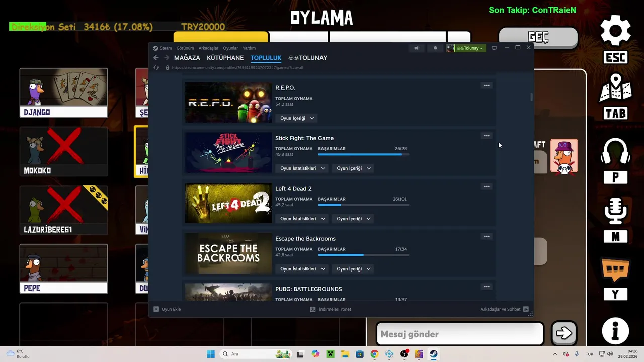Open Steam icon in taskbar
Image resolution: width=644 pixels, height=362 pixels.
point(434,354)
